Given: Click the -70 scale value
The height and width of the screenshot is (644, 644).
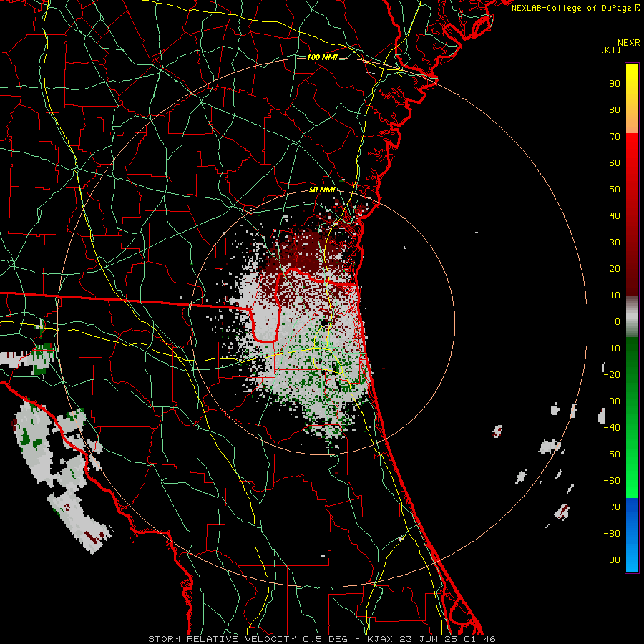Looking at the screenshot, I should (612, 507).
